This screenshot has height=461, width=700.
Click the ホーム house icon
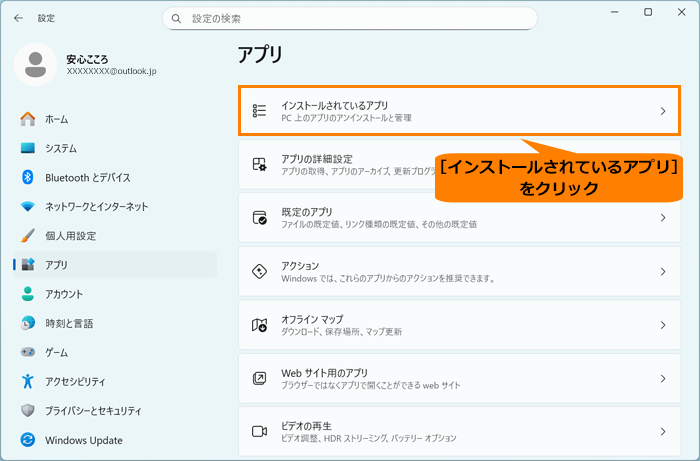click(28, 119)
